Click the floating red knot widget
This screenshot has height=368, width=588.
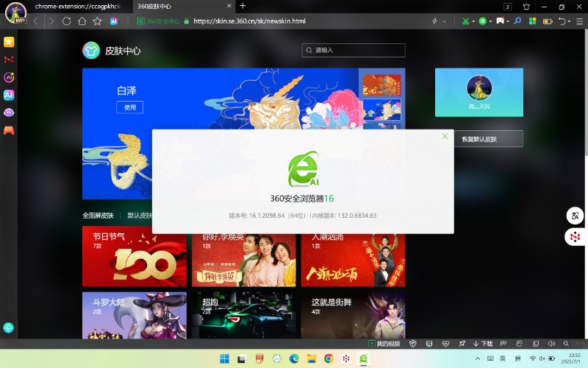(x=576, y=236)
